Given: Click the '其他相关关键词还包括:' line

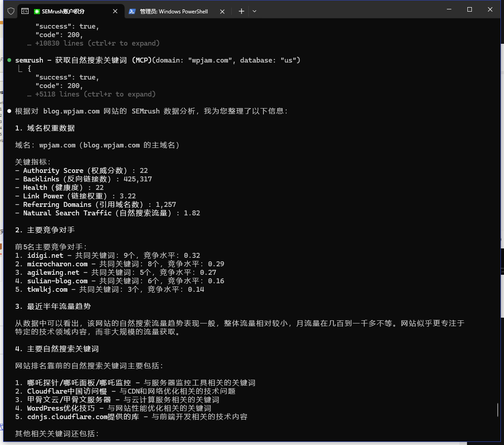Looking at the screenshot, I should [x=57, y=434].
